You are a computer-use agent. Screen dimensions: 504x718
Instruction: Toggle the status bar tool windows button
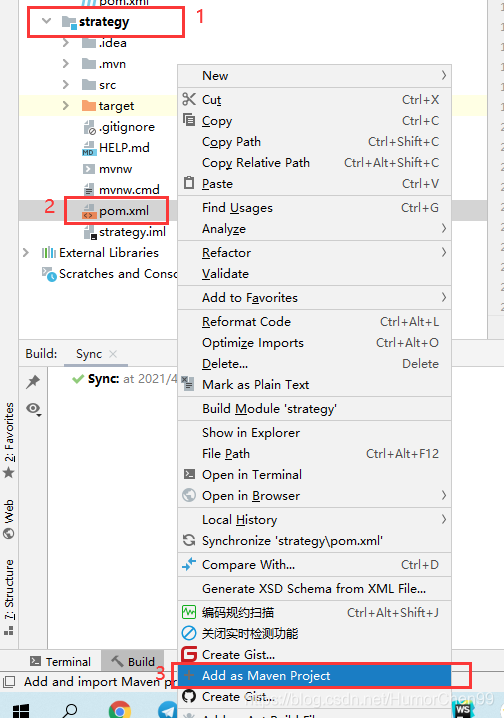click(x=9, y=681)
